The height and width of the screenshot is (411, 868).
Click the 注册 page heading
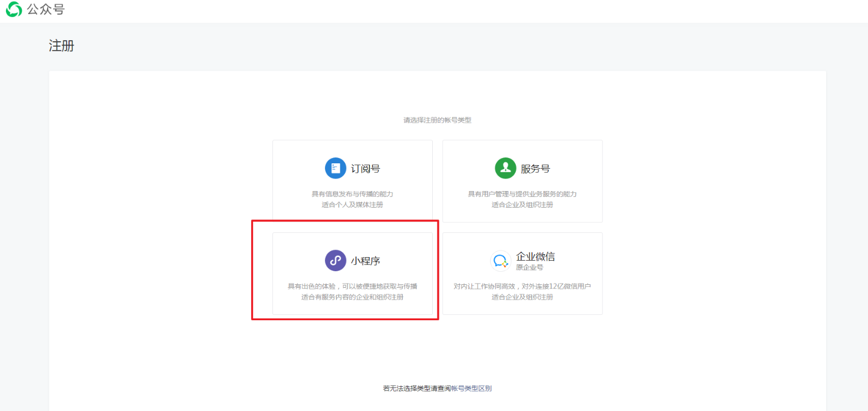point(61,45)
